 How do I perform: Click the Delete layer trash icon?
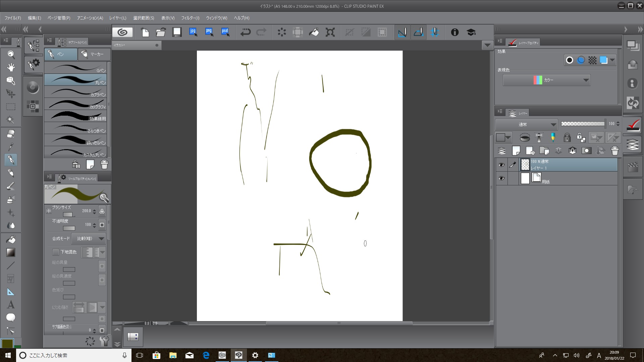click(x=614, y=151)
